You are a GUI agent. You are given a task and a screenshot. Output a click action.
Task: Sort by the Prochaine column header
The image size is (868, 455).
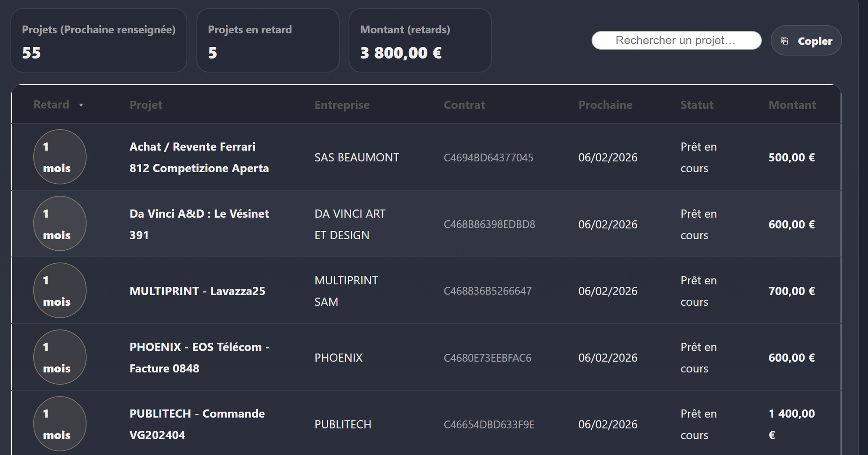click(x=605, y=105)
